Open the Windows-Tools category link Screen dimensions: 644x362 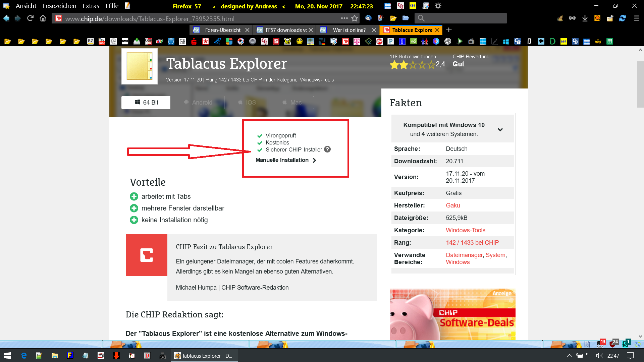point(465,230)
